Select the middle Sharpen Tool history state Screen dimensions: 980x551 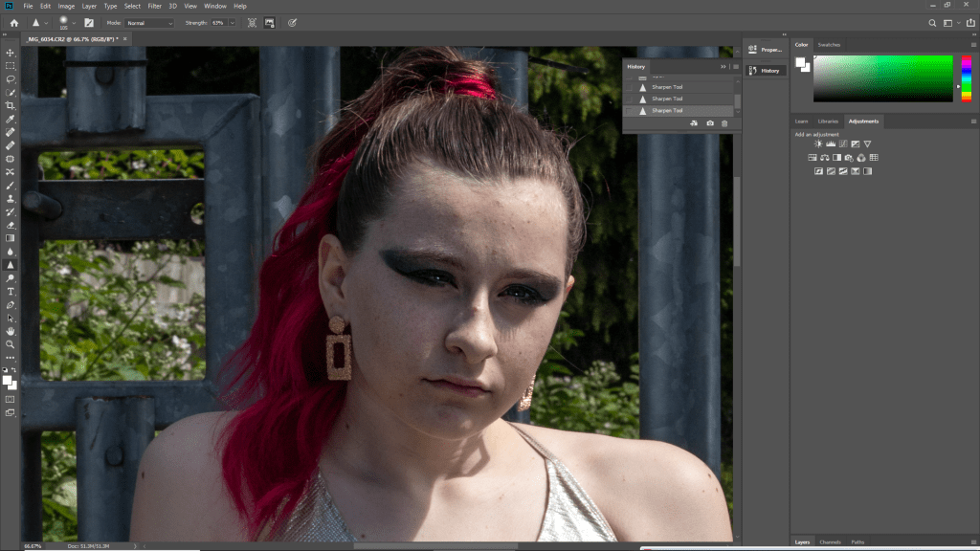pos(667,99)
